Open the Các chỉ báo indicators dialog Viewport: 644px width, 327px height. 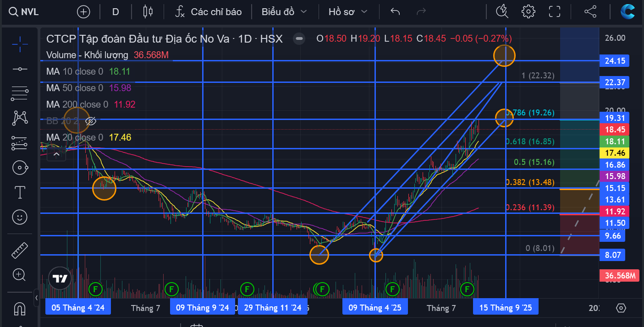point(208,12)
